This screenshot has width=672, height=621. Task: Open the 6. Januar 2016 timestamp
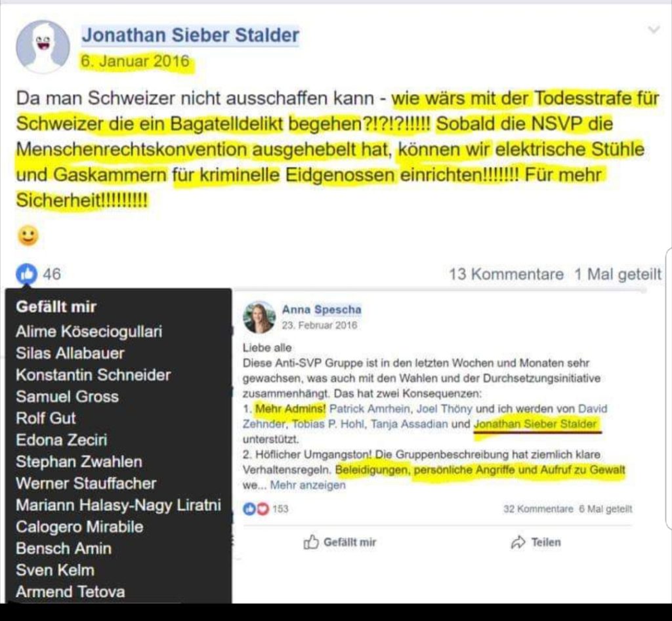coord(135,61)
